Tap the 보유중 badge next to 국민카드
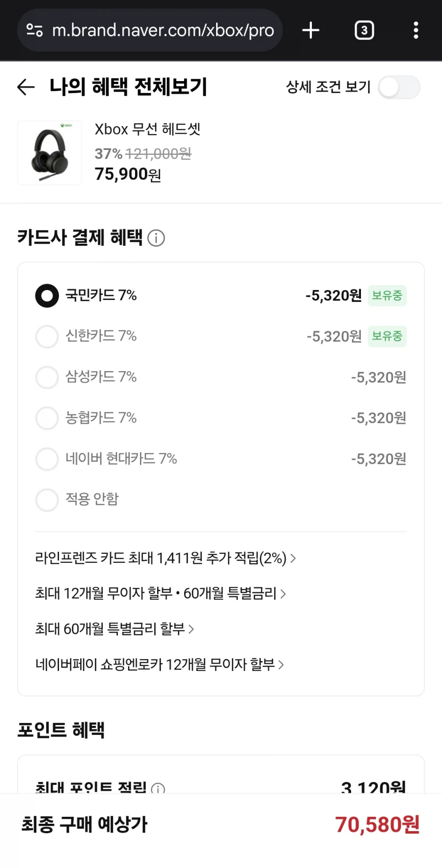This screenshot has width=442, height=868. (387, 295)
